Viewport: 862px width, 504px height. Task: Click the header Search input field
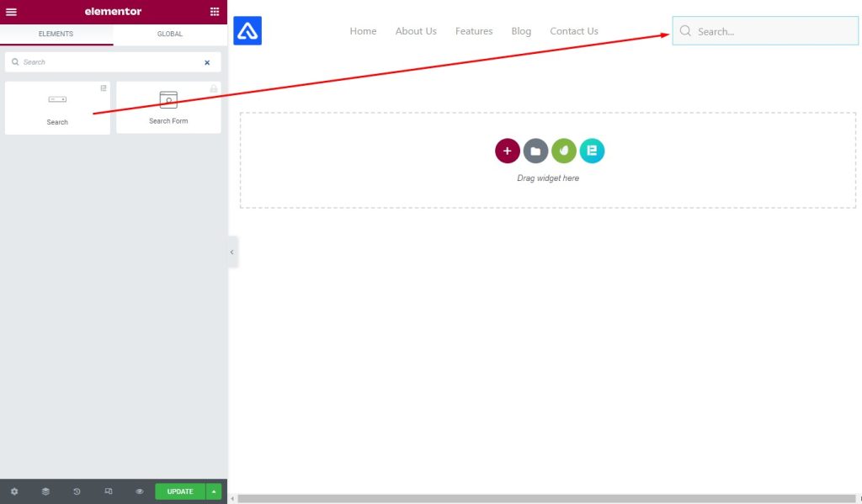pos(765,31)
